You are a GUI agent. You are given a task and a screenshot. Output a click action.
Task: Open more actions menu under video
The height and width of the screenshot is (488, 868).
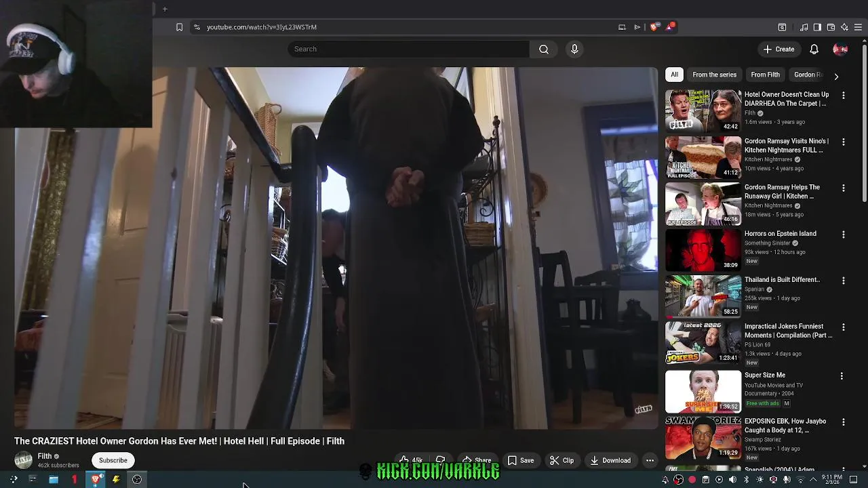(x=650, y=460)
